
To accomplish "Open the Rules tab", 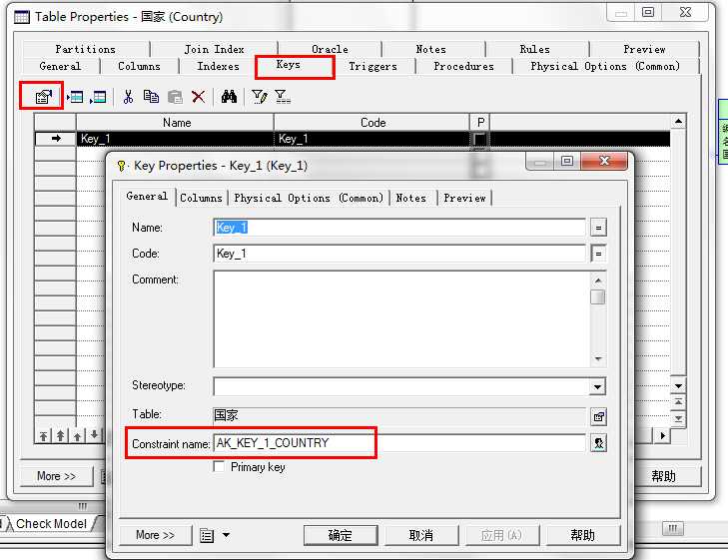I will [x=535, y=49].
